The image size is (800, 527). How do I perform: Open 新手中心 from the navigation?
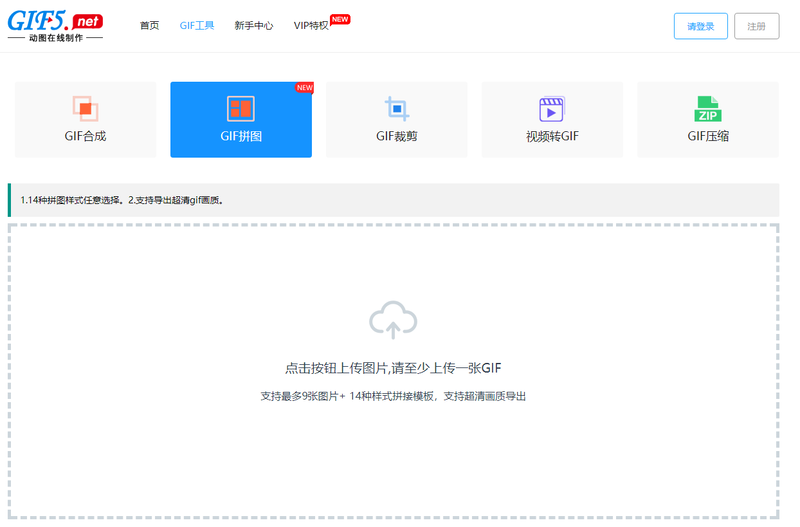coord(254,26)
